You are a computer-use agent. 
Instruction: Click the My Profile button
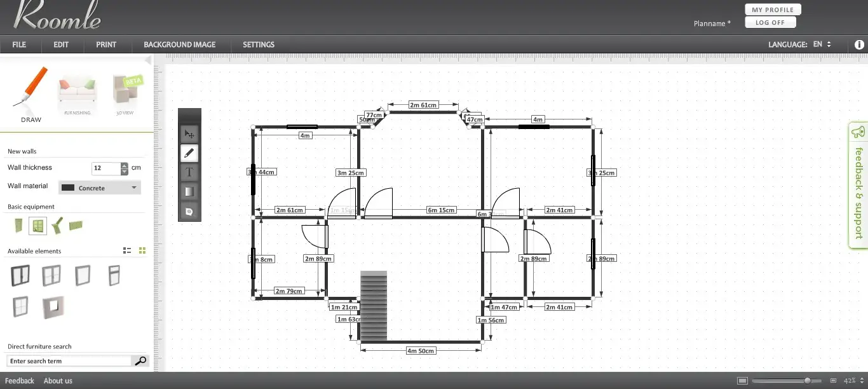tap(773, 10)
